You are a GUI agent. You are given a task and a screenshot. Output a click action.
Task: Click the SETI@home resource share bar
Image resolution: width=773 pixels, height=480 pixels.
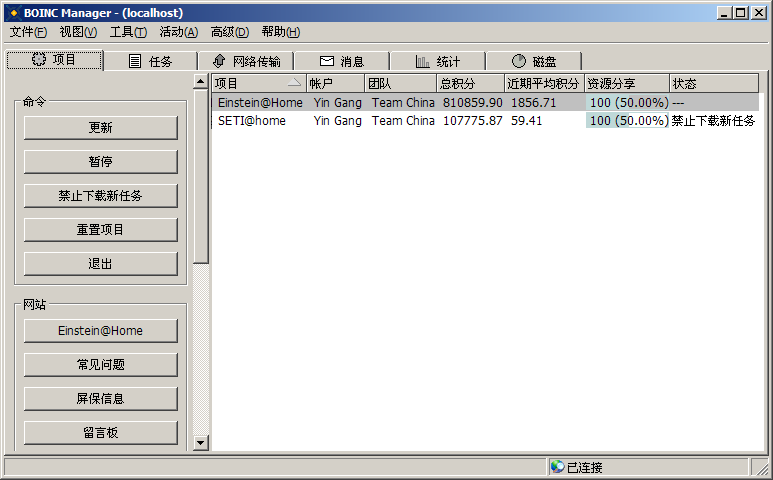tap(627, 121)
